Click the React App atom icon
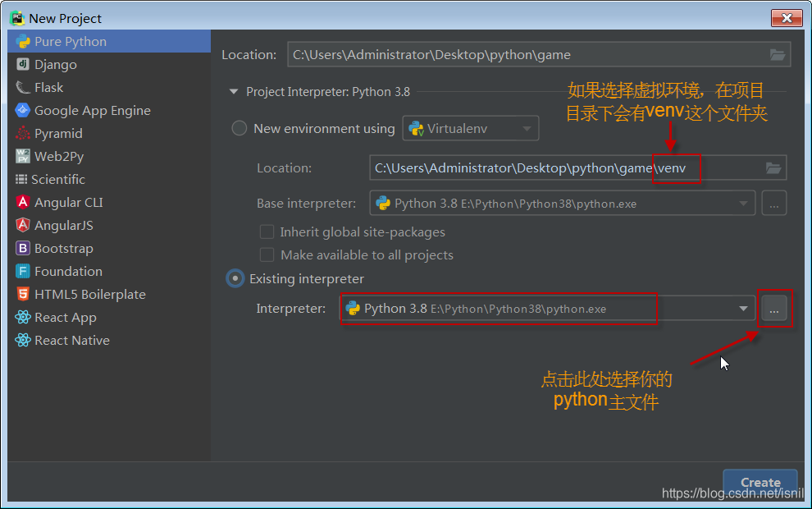 [x=23, y=317]
